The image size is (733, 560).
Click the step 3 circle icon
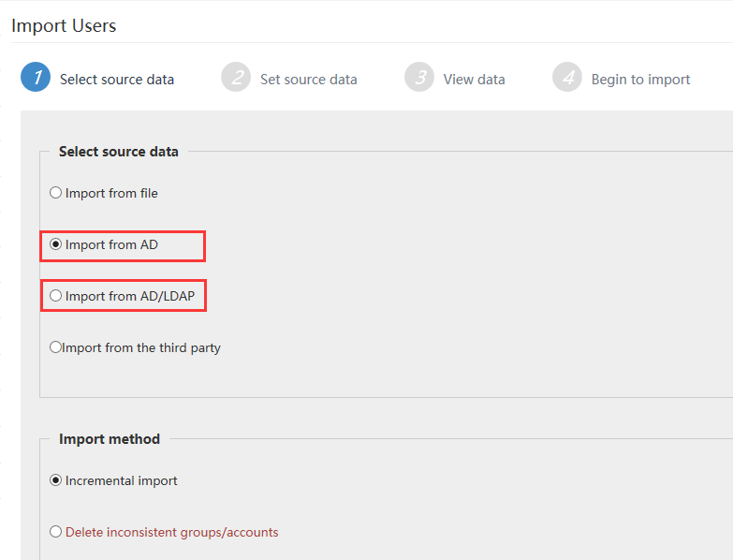419,77
